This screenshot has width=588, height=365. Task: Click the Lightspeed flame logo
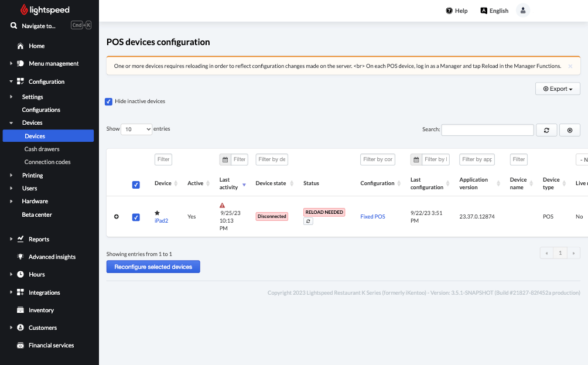24,10
